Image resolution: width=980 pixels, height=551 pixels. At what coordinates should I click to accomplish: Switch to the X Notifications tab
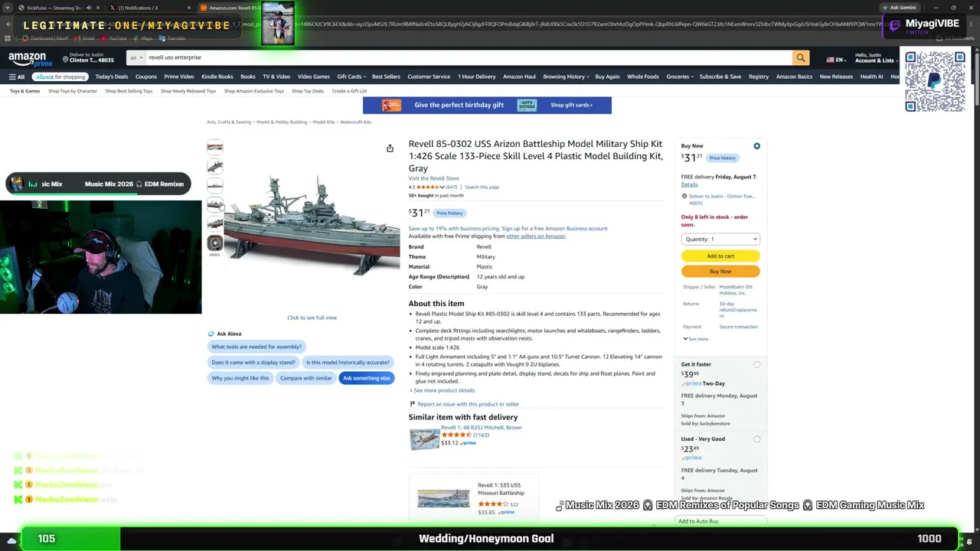149,8
